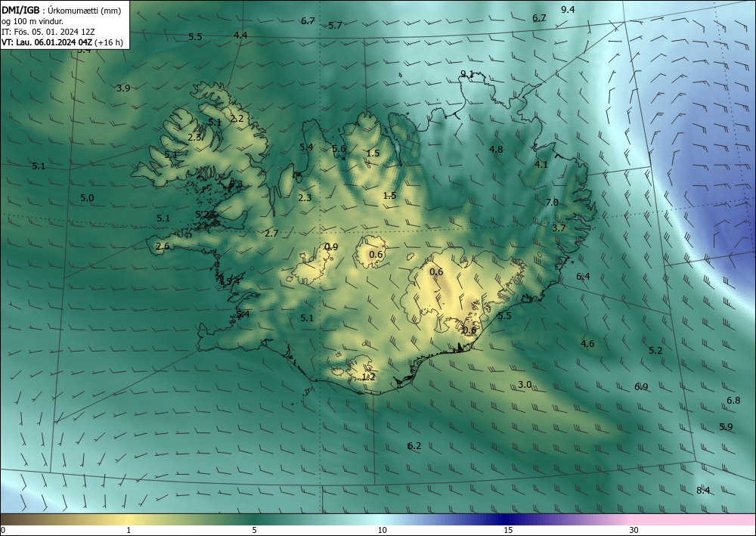Select the 7.0 value label
Screen dimensions: 756x536
click(x=552, y=203)
